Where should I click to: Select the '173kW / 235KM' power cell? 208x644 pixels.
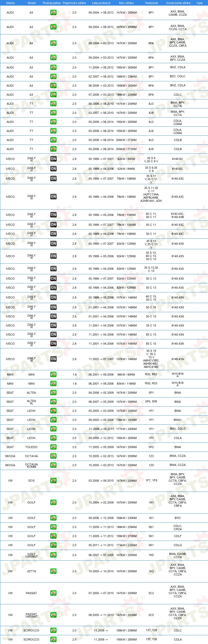(126, 545)
